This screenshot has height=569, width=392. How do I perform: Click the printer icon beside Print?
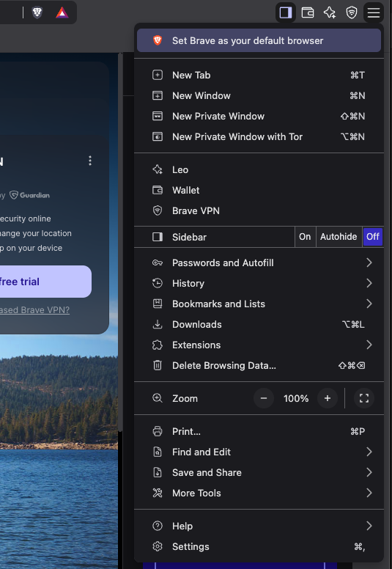point(158,431)
